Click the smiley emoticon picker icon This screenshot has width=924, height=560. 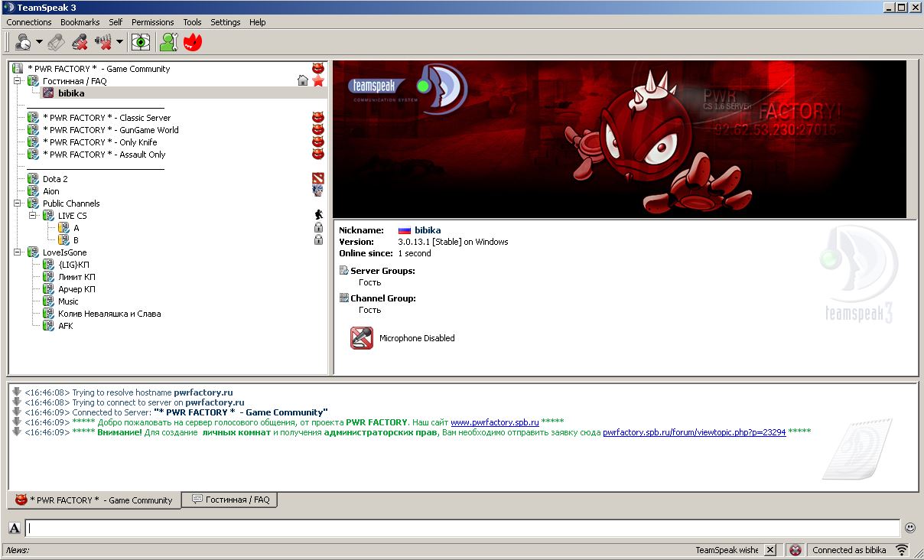click(910, 528)
